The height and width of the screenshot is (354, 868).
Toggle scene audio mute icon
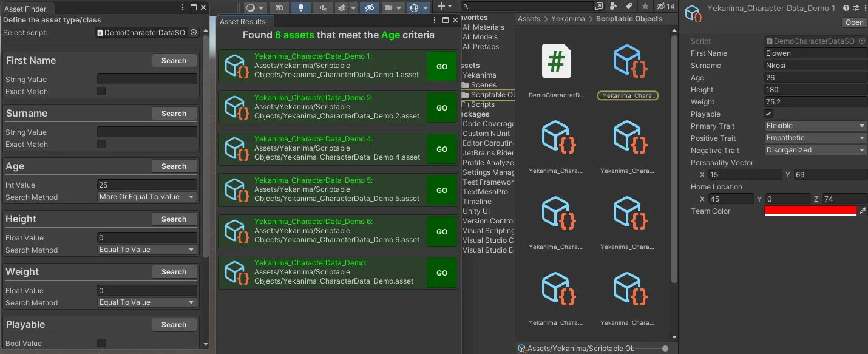pyautogui.click(x=322, y=8)
